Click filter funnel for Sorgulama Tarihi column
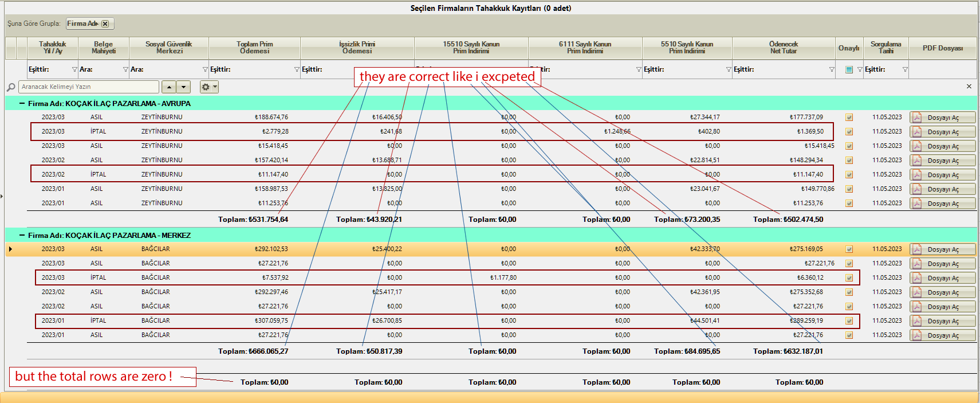 [905, 69]
